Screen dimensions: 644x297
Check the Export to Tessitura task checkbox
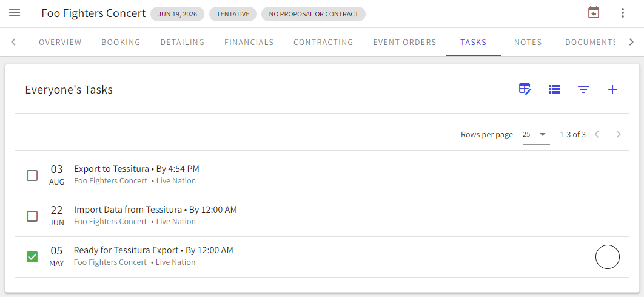32,176
